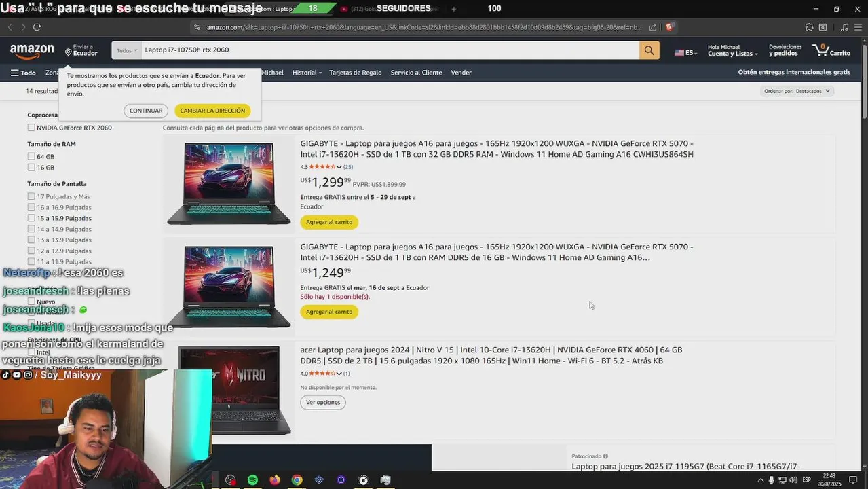Click the Amazon search input field
Image resolution: width=868 pixels, height=489 pixels.
[390, 50]
